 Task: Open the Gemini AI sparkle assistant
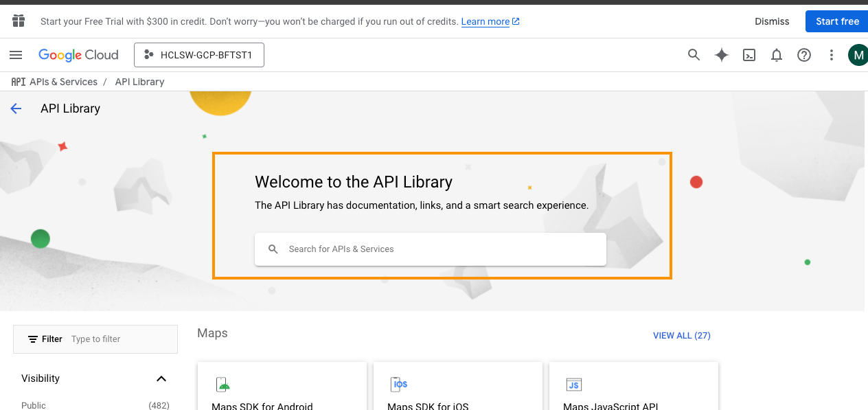721,55
